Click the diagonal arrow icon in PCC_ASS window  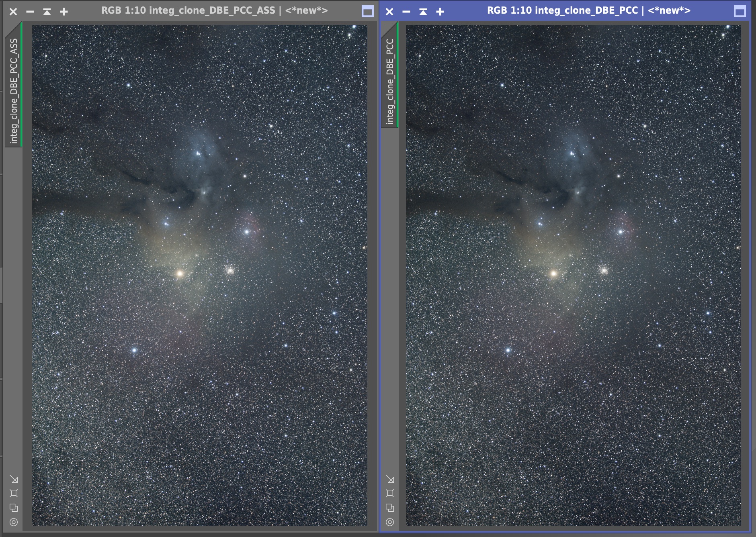(14, 480)
